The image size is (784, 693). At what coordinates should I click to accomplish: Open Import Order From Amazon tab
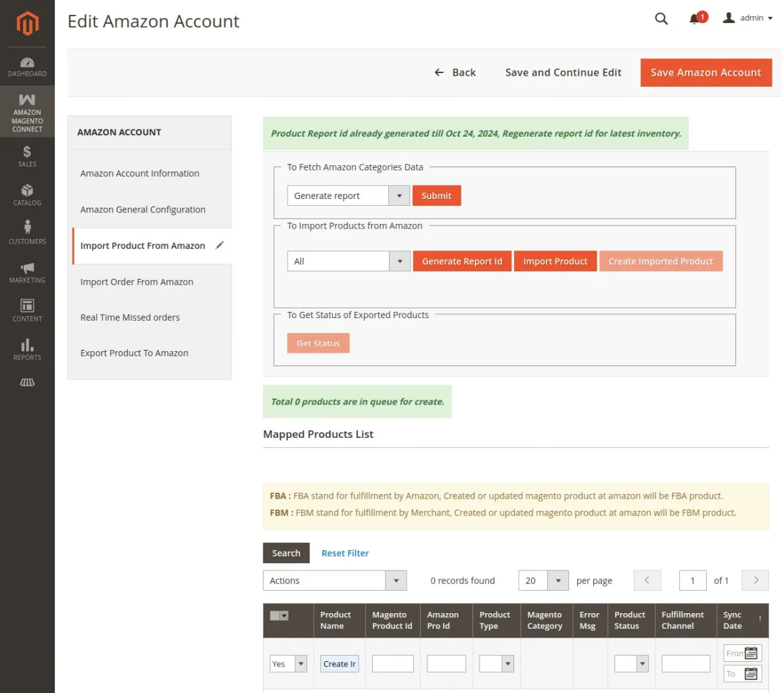click(137, 282)
